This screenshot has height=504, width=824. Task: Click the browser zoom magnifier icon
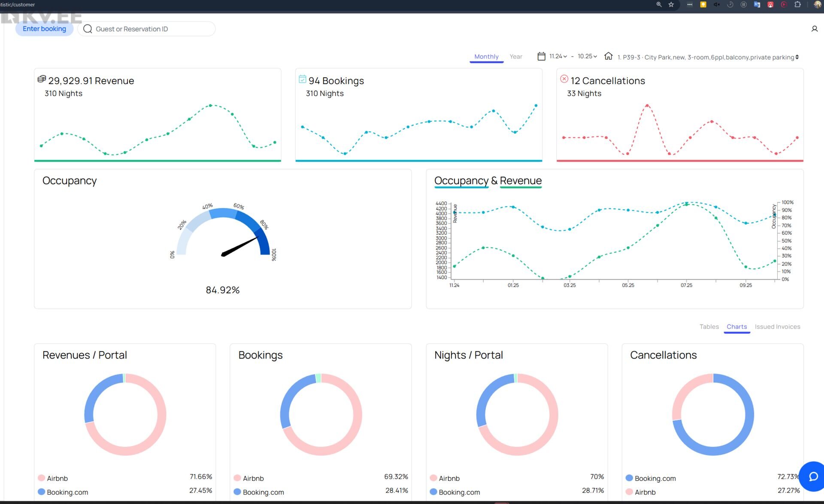click(659, 5)
